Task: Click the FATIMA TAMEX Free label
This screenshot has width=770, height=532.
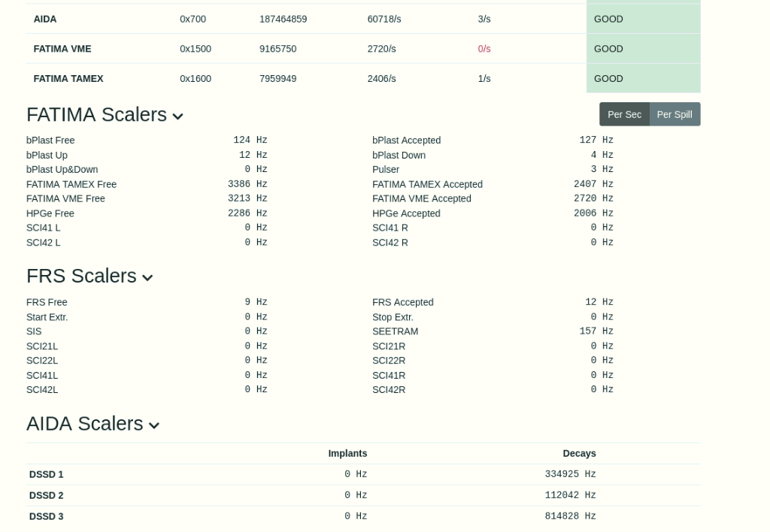Action: (x=71, y=184)
